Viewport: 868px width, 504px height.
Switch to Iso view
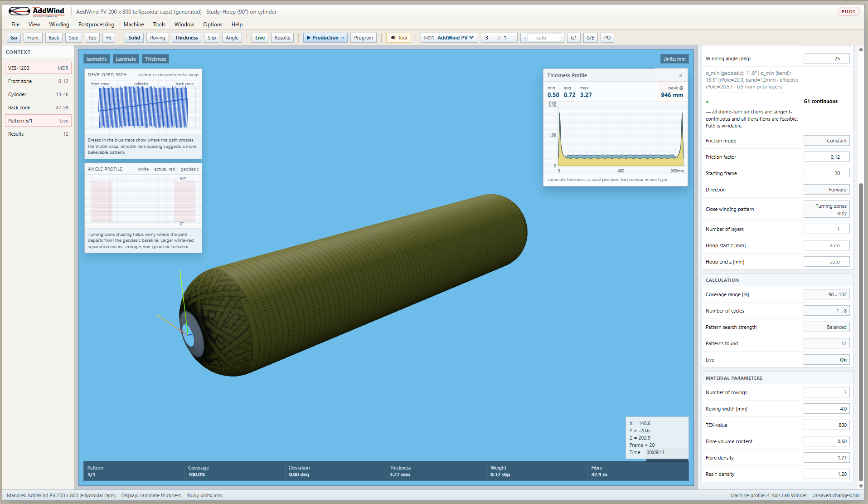tap(14, 38)
